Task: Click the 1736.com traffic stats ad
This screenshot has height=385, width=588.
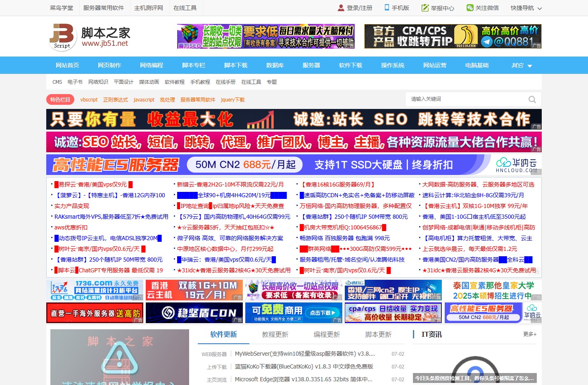Action: click(95, 290)
